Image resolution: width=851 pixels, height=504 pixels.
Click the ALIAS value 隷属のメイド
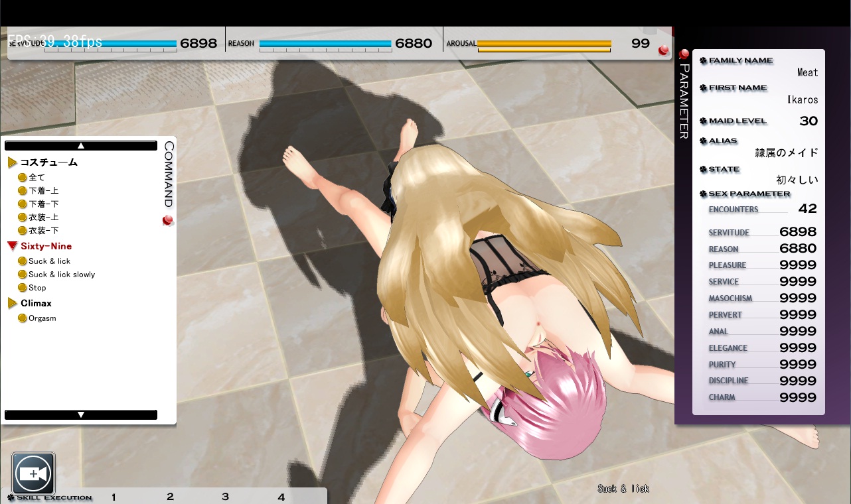point(787,153)
